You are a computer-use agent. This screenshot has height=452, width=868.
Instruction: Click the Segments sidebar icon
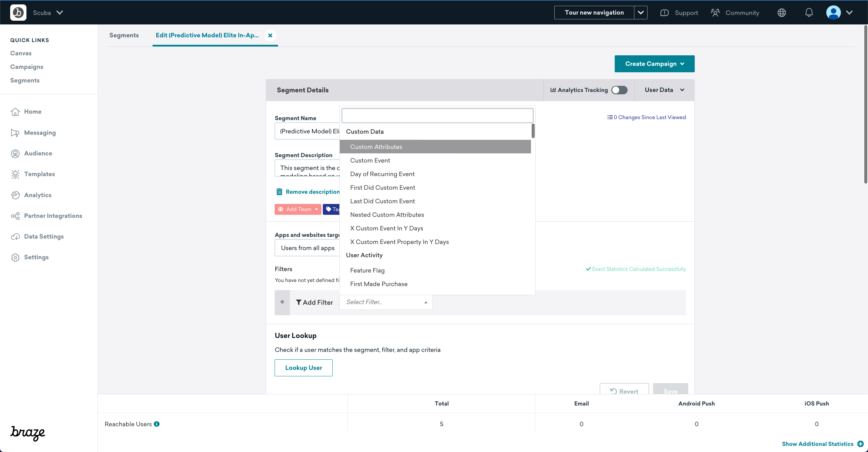click(x=25, y=80)
